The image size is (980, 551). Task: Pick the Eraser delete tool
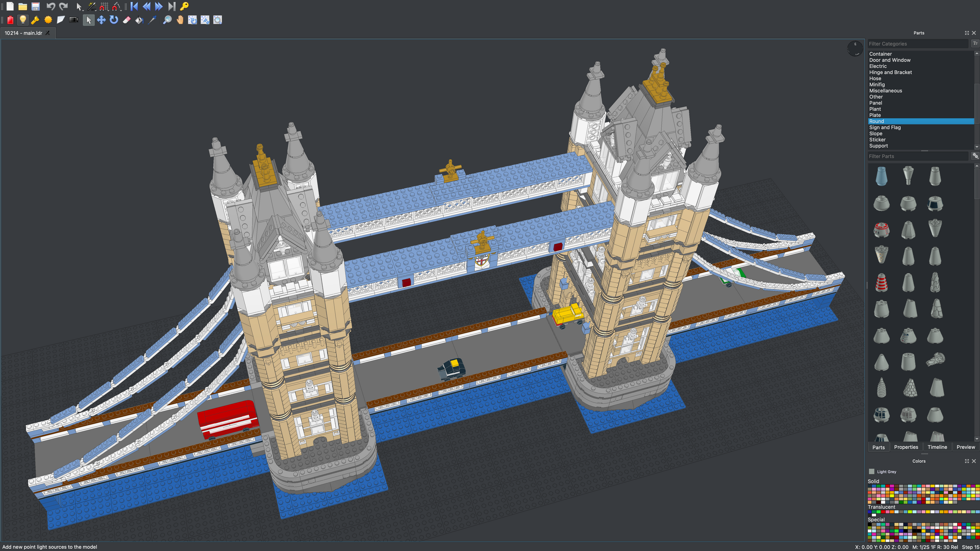tap(127, 20)
